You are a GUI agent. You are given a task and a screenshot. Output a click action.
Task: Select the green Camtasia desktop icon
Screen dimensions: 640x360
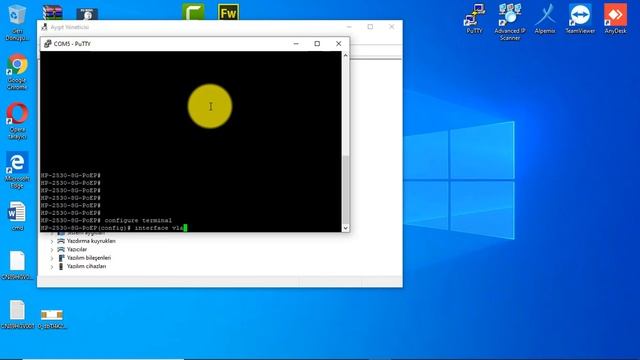pyautogui.click(x=193, y=12)
